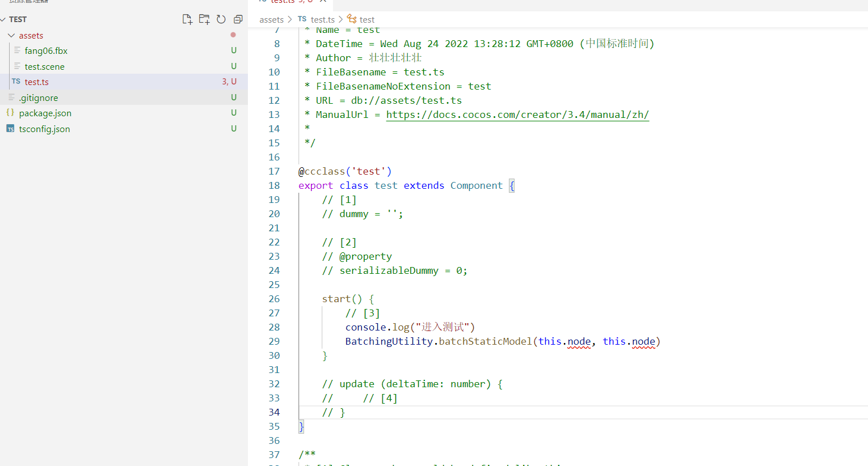
Task: Open the tsconfig.json file
Action: point(44,129)
